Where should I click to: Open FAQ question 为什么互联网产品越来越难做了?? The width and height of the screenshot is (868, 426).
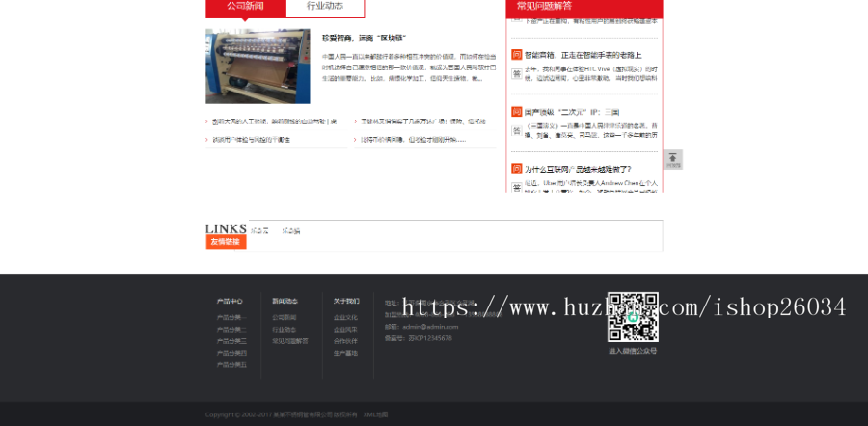578,169
